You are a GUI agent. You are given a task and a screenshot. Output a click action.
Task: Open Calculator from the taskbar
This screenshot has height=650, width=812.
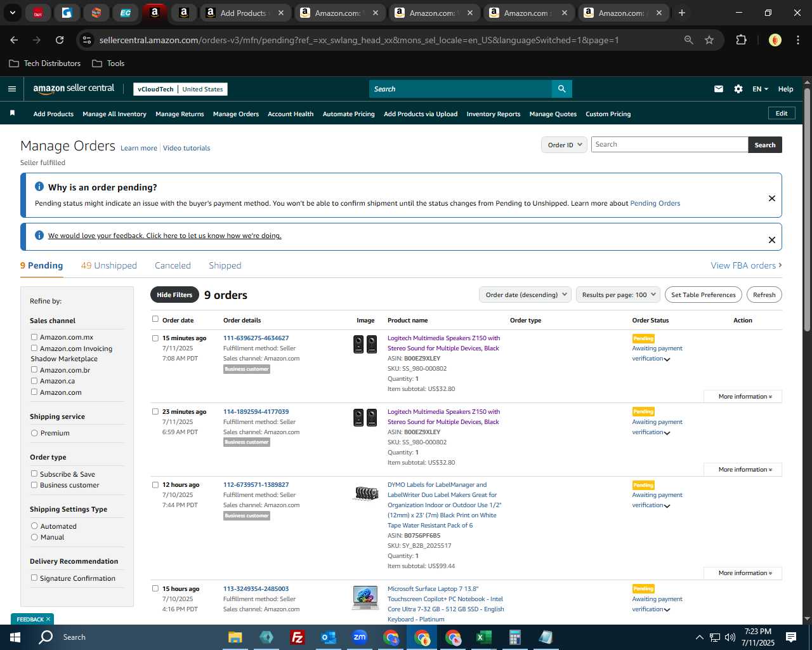pyautogui.click(x=514, y=637)
